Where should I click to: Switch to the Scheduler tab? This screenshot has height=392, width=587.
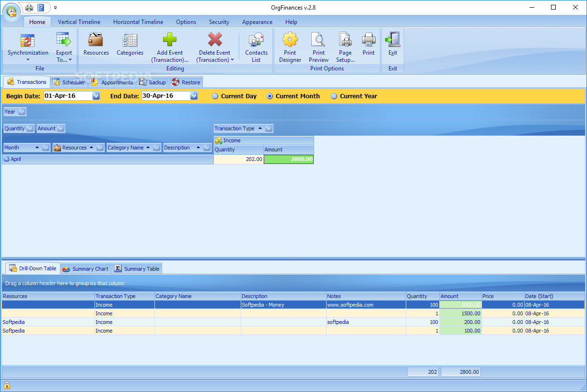pyautogui.click(x=69, y=82)
